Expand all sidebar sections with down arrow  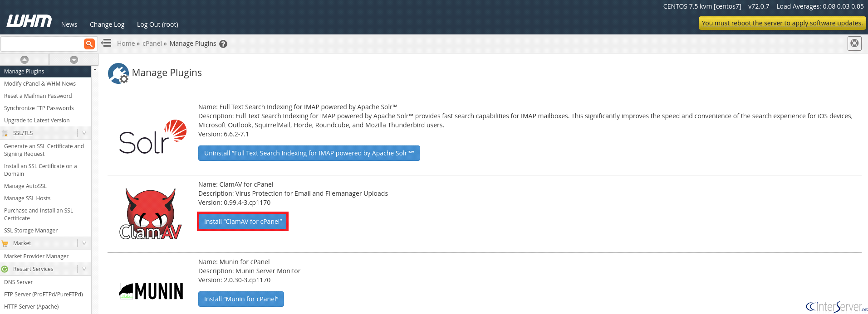tap(74, 59)
